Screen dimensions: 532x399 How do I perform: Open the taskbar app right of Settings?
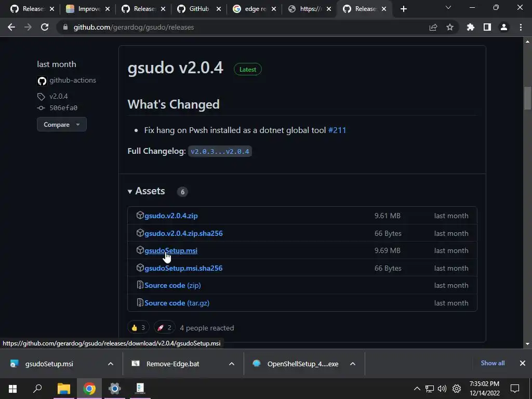[140, 389]
